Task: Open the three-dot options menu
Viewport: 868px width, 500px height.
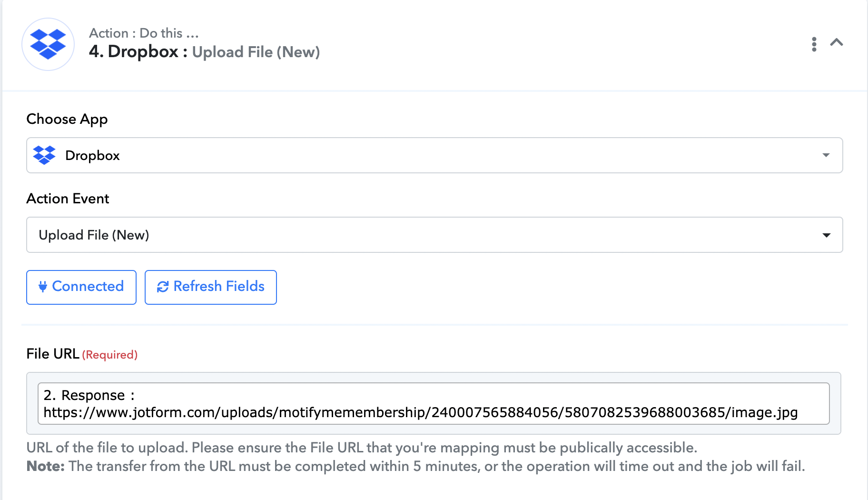Action: 814,44
